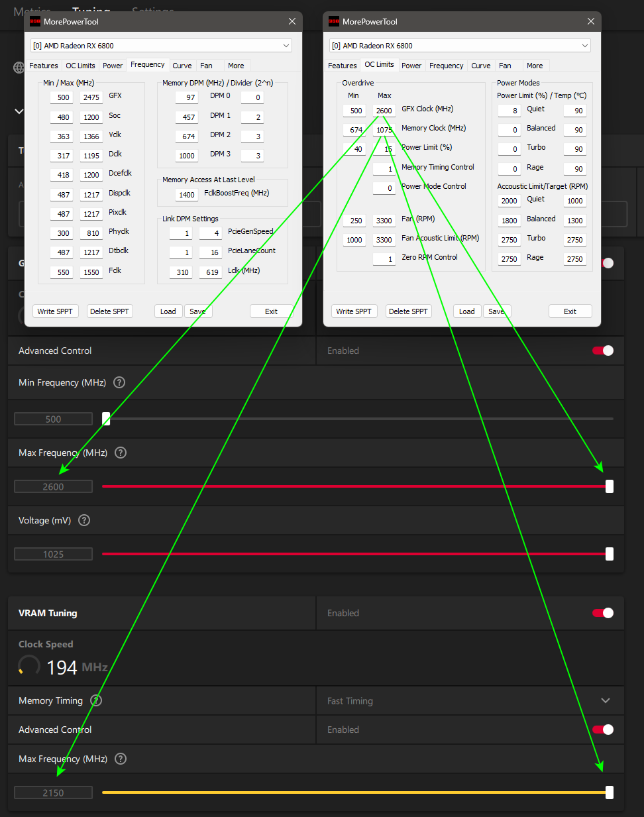
Task: Click Quiet power limit field showing 8
Action: tap(509, 111)
